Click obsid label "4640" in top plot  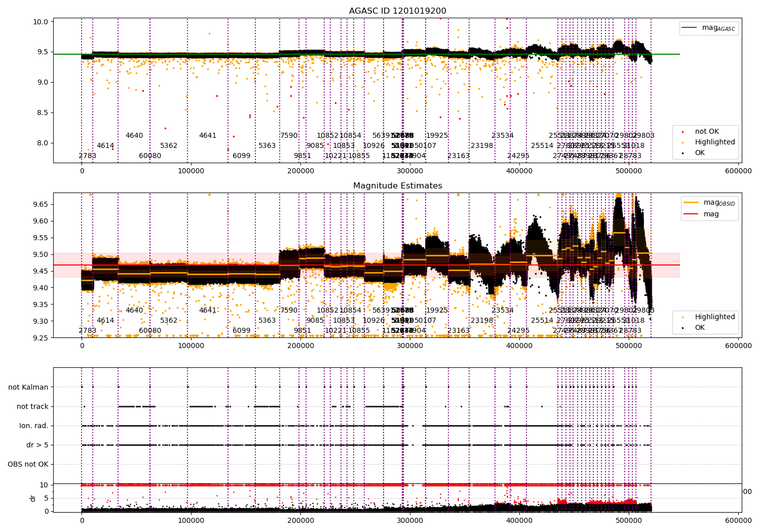[x=134, y=136]
